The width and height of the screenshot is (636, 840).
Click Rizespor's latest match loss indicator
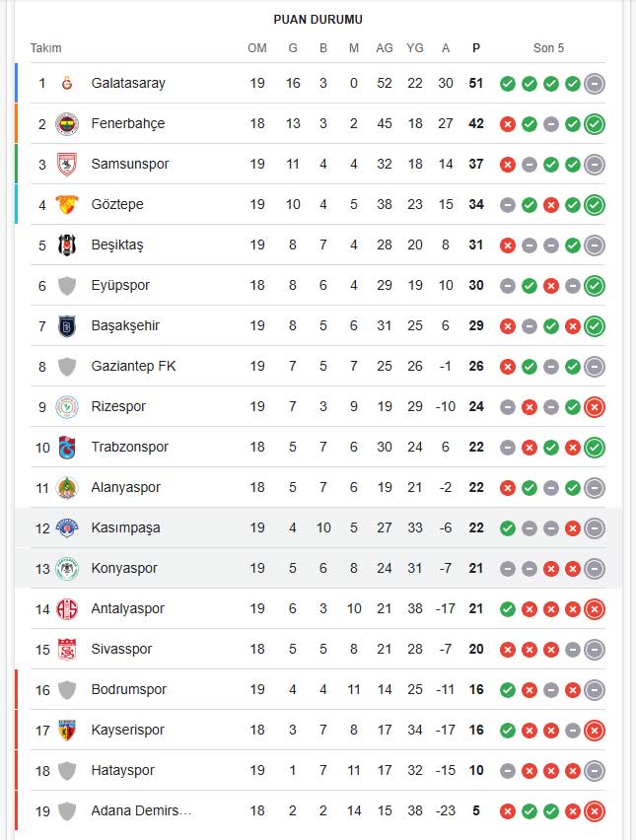[595, 407]
